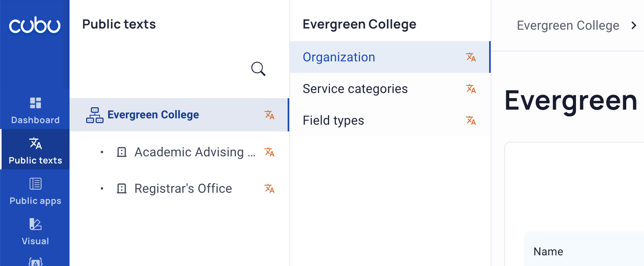Click the Evergreen College column heading

pos(360,24)
